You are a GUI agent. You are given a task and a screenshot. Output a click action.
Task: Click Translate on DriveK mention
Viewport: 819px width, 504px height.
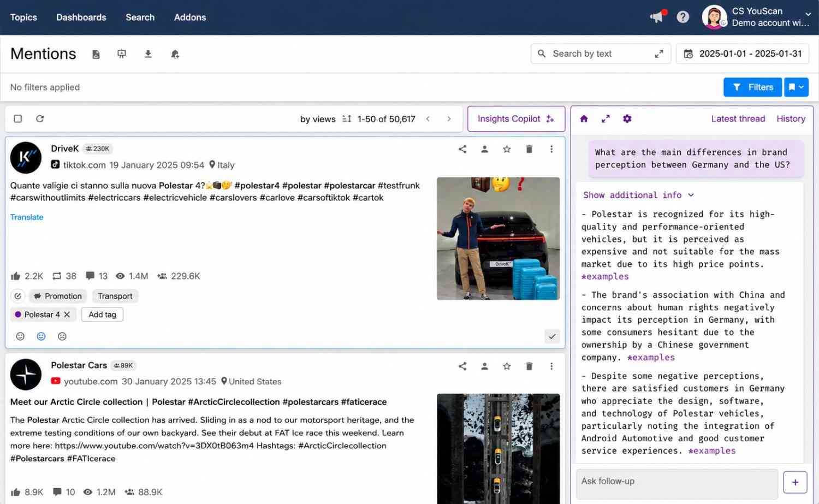27,217
